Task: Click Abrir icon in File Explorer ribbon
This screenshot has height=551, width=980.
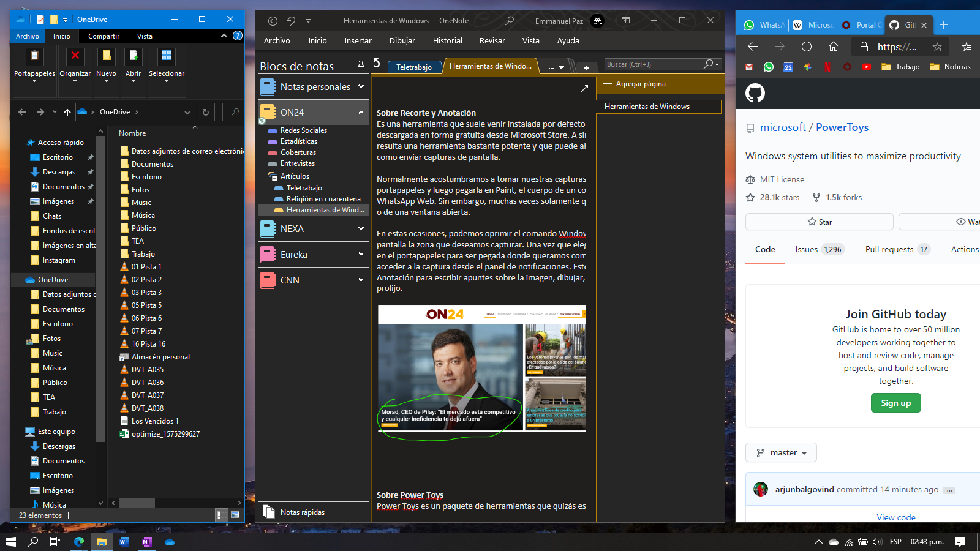Action: 133,56
